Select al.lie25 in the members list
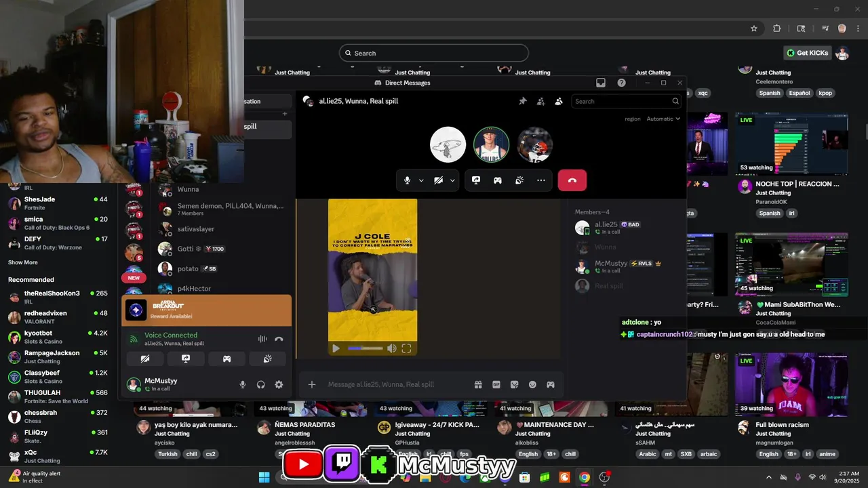The image size is (868, 488). pos(624,228)
